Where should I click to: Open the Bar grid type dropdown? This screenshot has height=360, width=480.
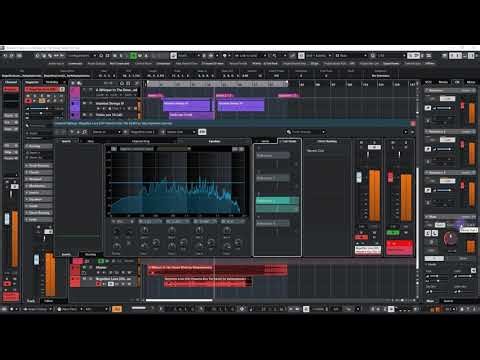click(351, 56)
